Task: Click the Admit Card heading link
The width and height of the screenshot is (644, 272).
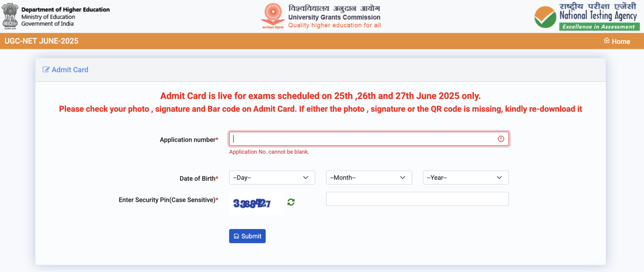Action: pyautogui.click(x=70, y=69)
